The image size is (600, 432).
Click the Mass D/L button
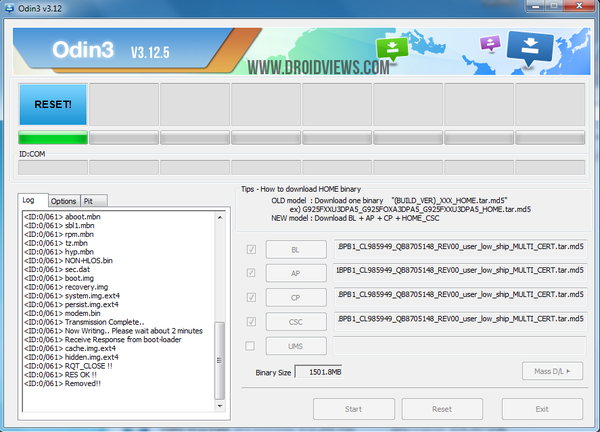[551, 371]
